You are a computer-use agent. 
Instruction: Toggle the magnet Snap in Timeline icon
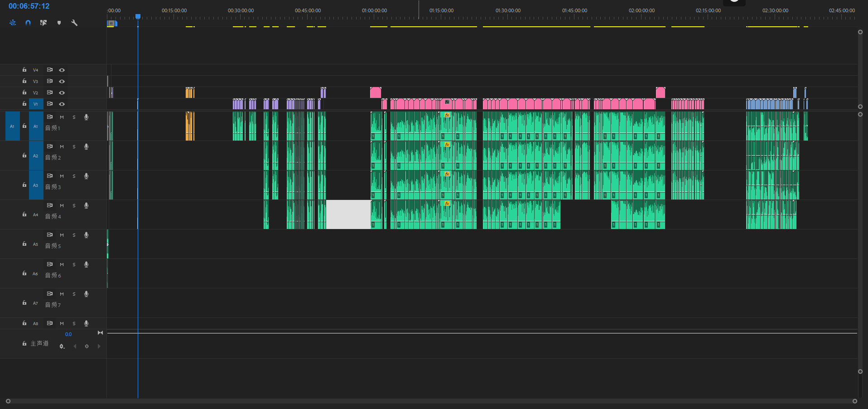[x=28, y=23]
